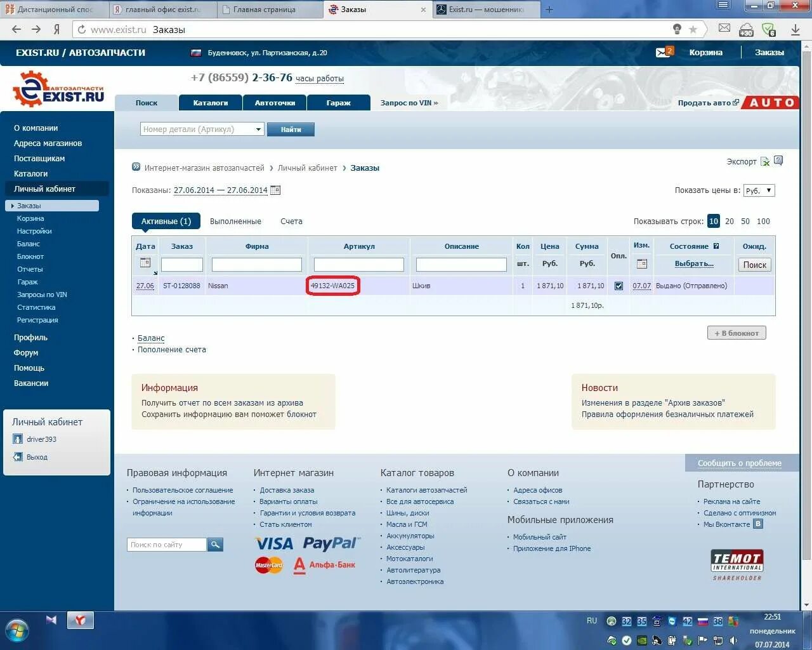This screenshot has width=812, height=650.
Task: Open the currency Руб. dropdown
Action: click(x=759, y=190)
